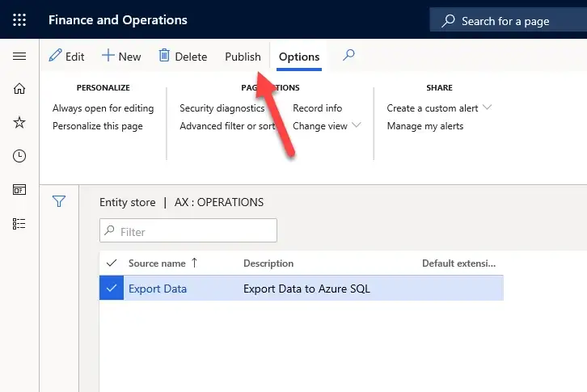
Task: Select the 'Export Data to Azure SQL' cell
Action: click(306, 289)
